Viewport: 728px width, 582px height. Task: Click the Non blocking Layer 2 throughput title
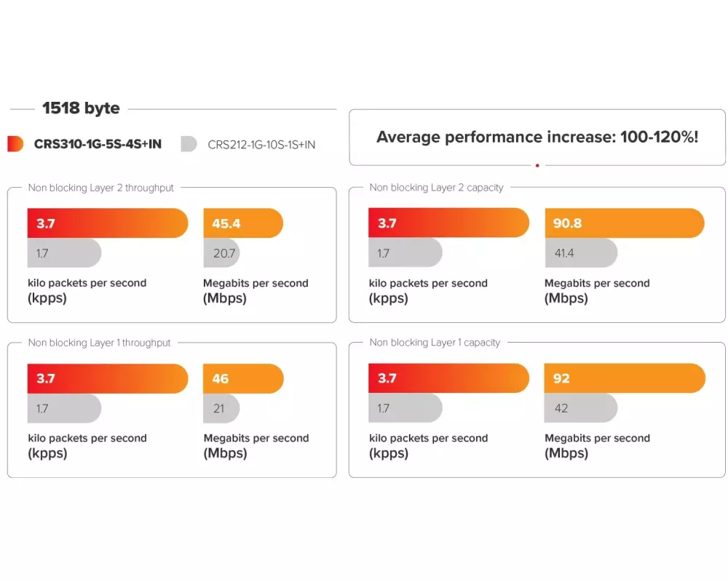click(101, 188)
